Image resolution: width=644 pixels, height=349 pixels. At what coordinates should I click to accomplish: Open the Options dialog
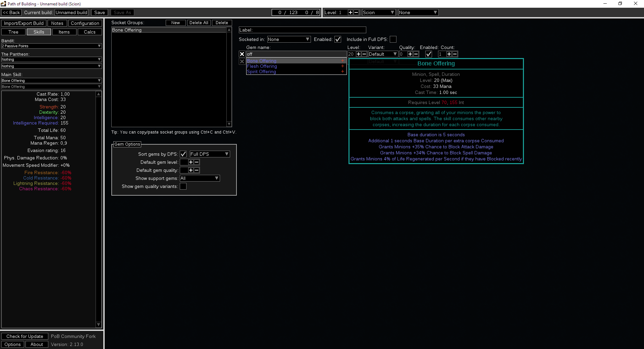pyautogui.click(x=13, y=344)
